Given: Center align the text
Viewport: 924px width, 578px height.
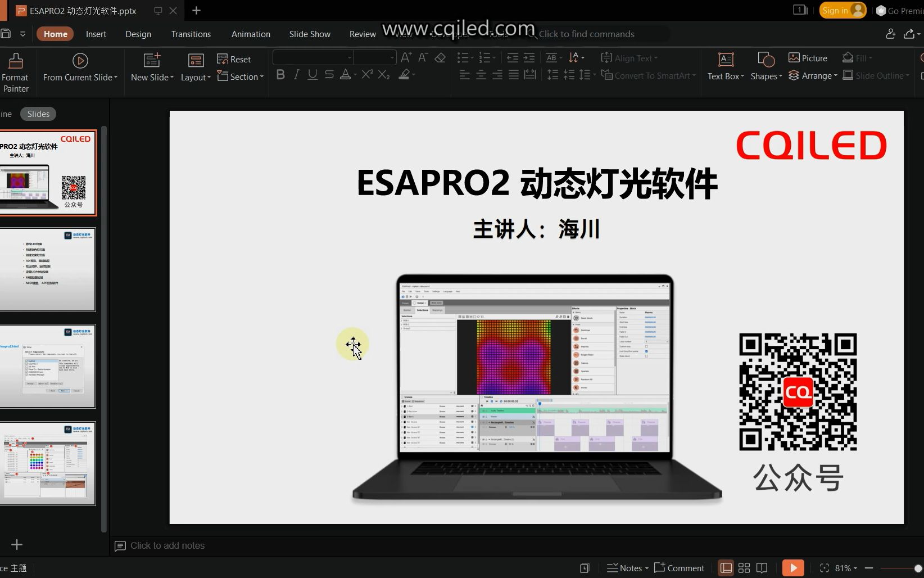Looking at the screenshot, I should coord(481,75).
